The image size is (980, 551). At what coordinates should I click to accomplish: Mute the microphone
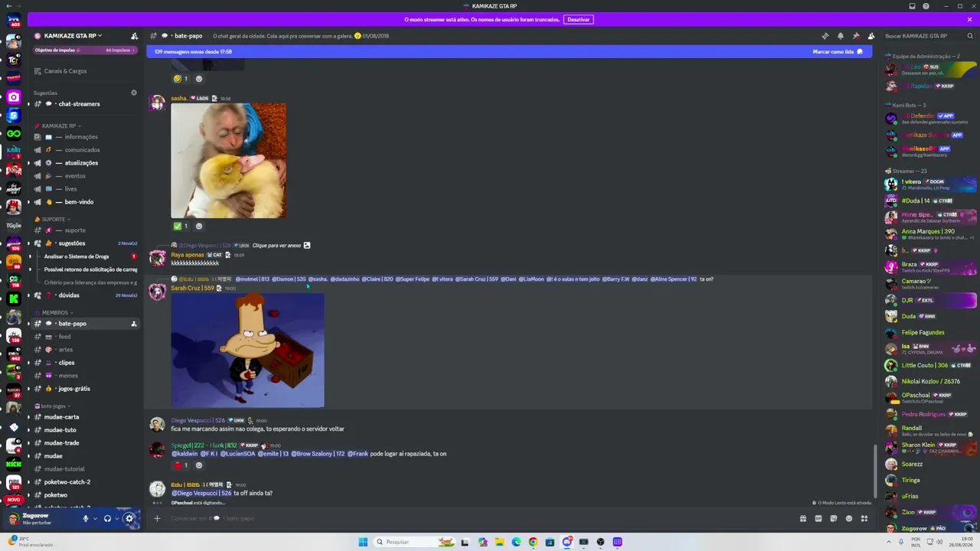(86, 518)
